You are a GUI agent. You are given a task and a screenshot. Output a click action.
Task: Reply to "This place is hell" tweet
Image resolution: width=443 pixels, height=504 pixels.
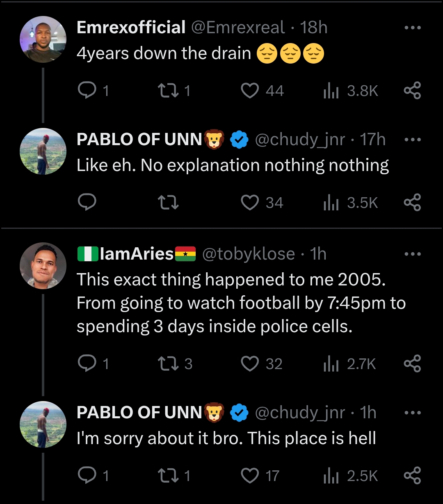86,476
